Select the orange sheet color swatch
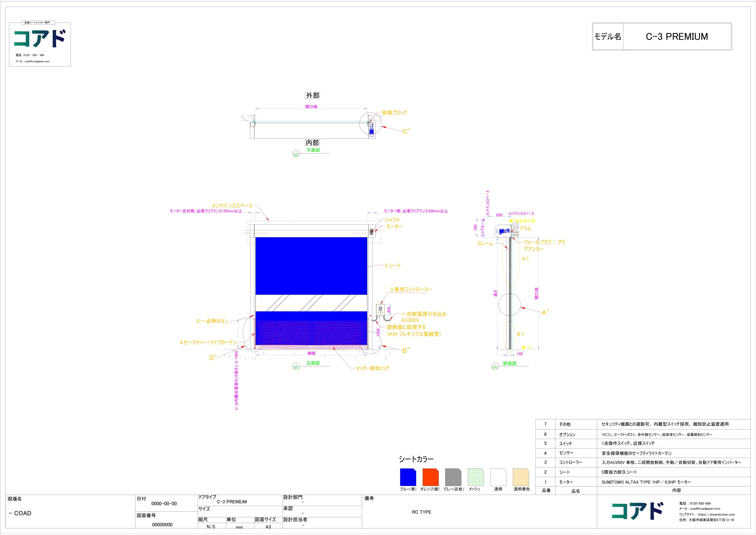This screenshot has height=535, width=756. tap(431, 477)
